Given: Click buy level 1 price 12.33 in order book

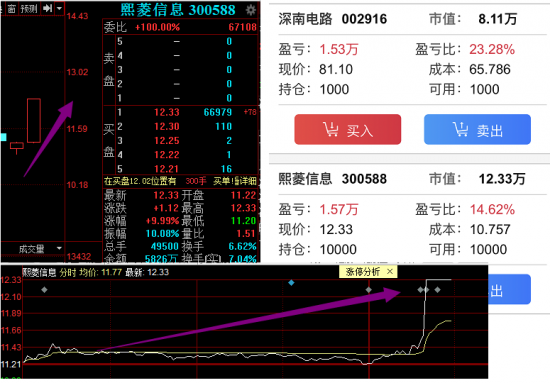Looking at the screenshot, I should tap(167, 112).
